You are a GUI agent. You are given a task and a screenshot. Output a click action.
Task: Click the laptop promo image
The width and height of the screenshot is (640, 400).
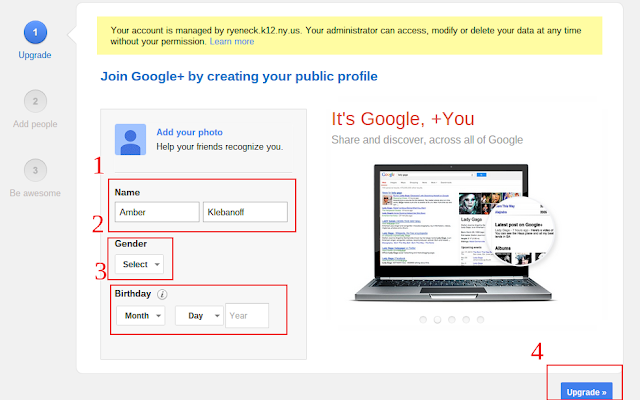[x=453, y=233]
